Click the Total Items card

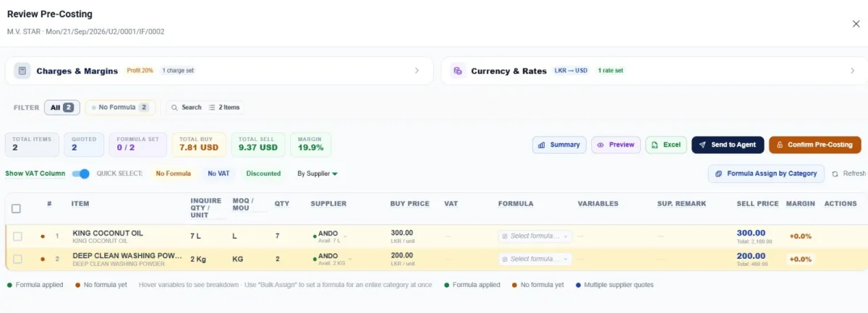point(32,145)
